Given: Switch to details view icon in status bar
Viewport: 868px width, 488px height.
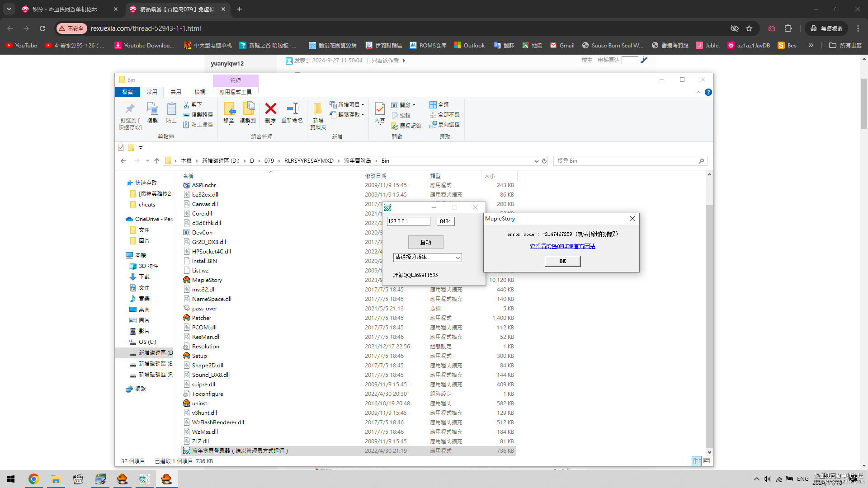Looking at the screenshot, I should pyautogui.click(x=697, y=461).
